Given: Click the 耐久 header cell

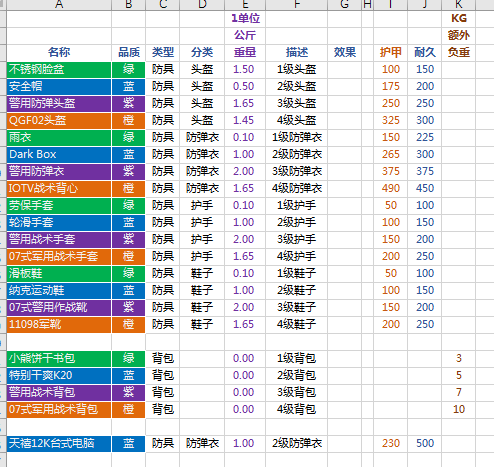Looking at the screenshot, I should [x=425, y=53].
